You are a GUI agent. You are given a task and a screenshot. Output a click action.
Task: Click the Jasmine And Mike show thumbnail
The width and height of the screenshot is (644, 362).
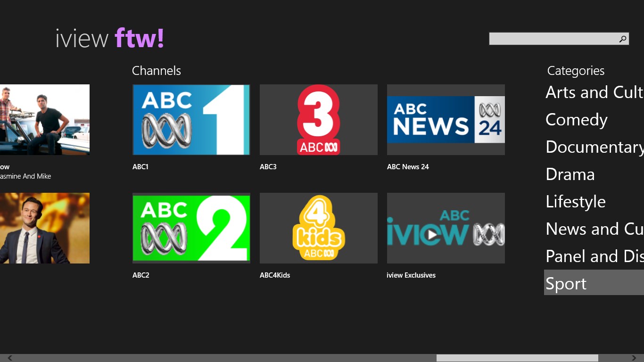pyautogui.click(x=45, y=120)
